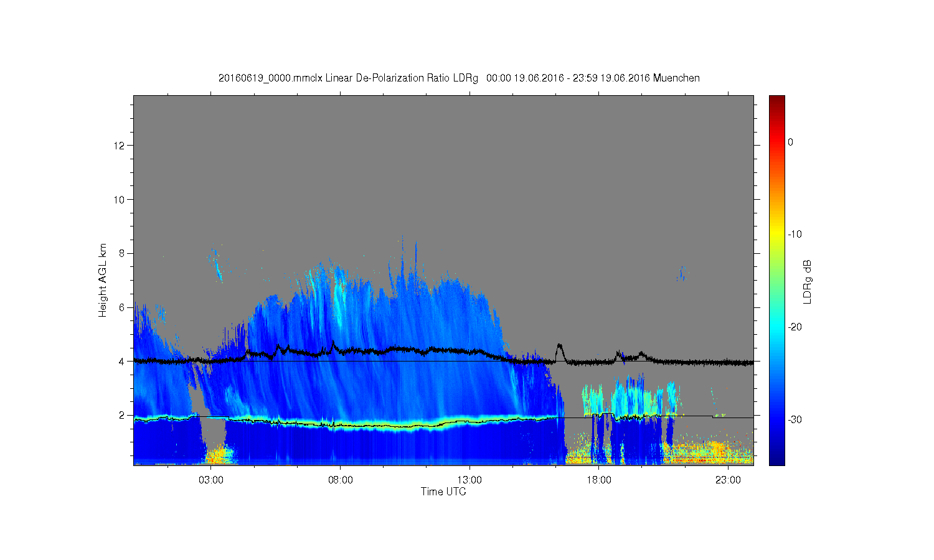Select the height axis tick label 8
This screenshot has width=934, height=560.
pos(123,253)
